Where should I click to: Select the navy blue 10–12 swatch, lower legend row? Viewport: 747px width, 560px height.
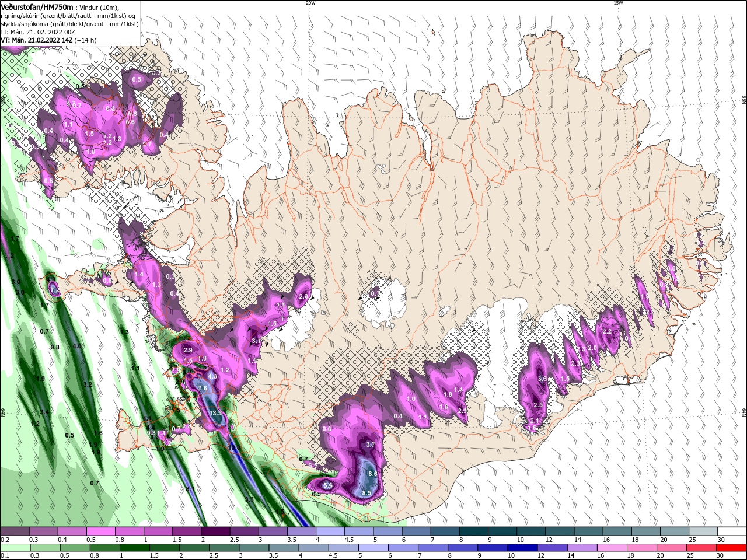(523, 548)
